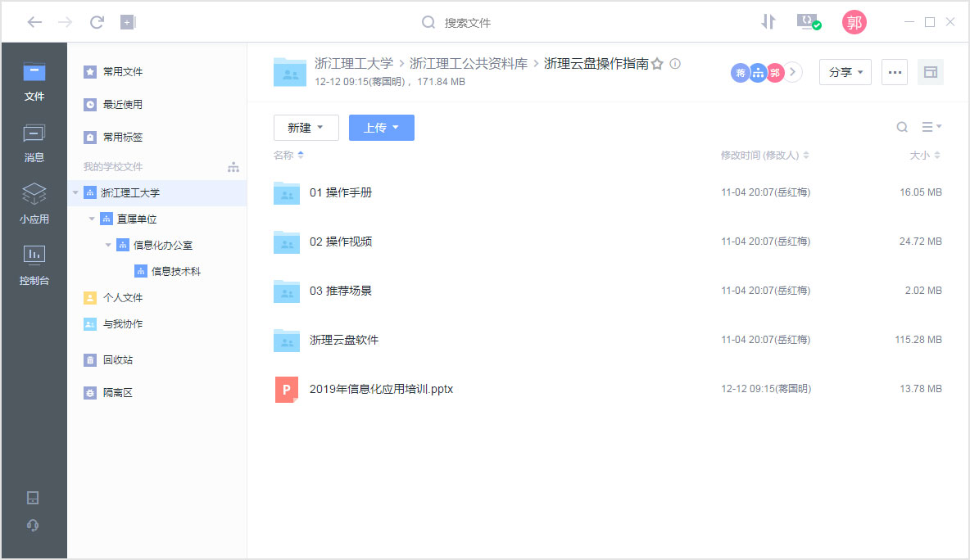The image size is (970, 560).
Task: Toggle favorite star for 浙理云盘操作指南
Action: (657, 64)
